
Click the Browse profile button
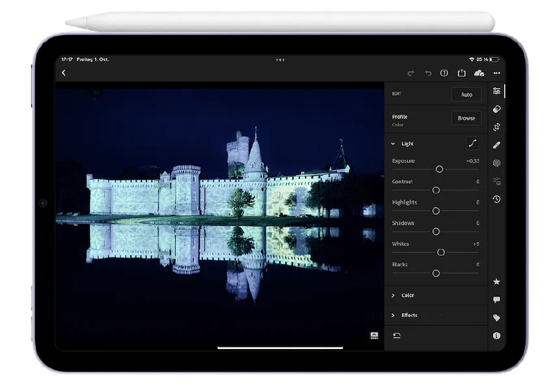[466, 118]
